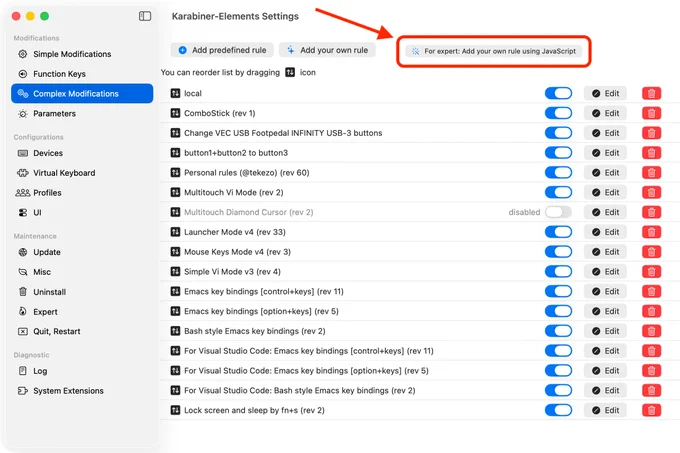Click drag handle icon for local rule

(x=175, y=93)
